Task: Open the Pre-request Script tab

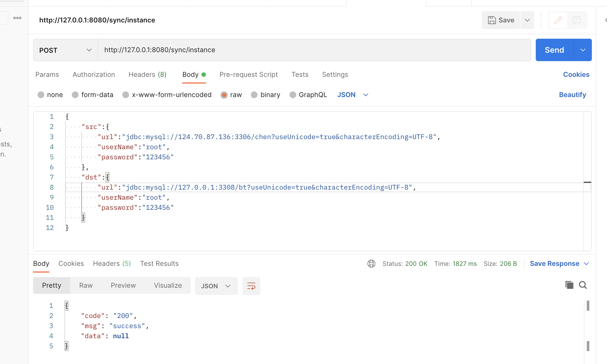Action: (249, 75)
